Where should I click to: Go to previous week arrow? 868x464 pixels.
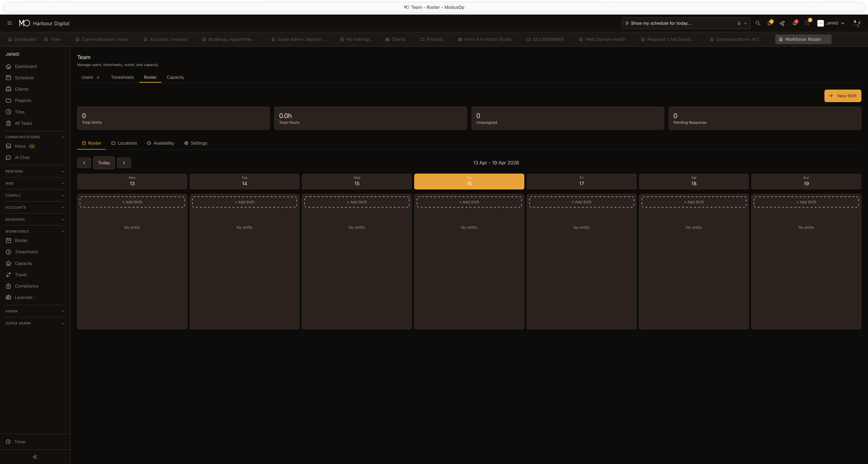click(84, 163)
